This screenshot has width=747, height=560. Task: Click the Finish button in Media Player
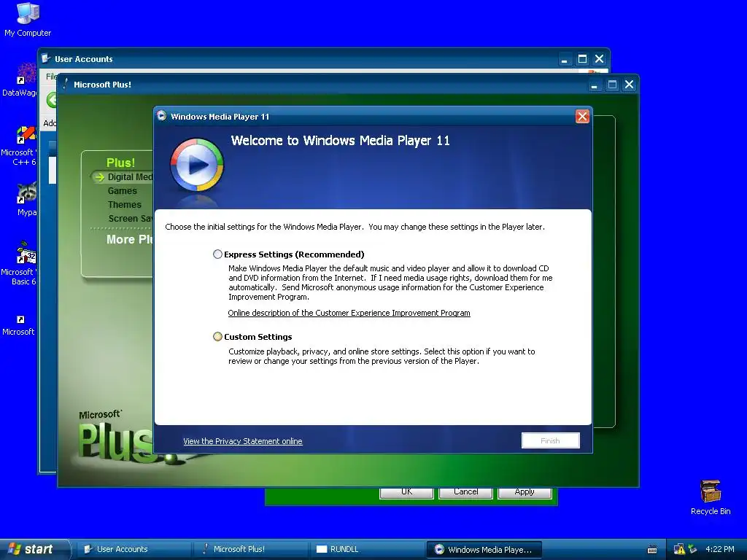[550, 440]
